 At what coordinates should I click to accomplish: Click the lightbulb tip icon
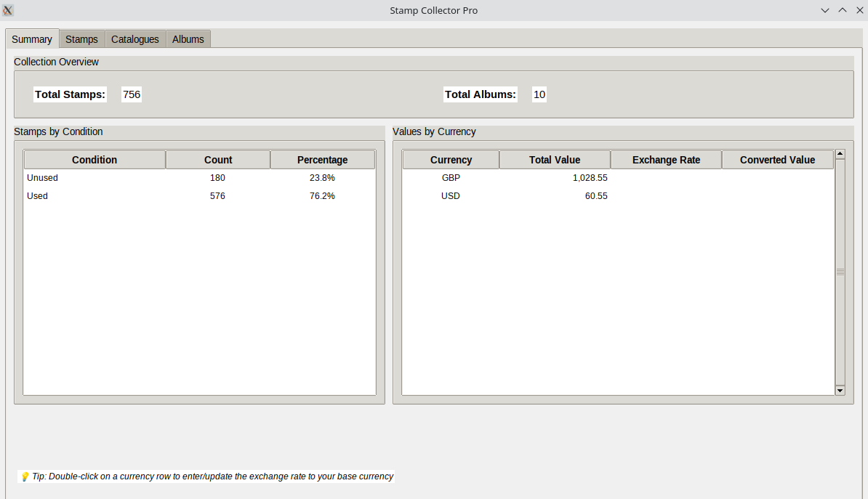[x=25, y=477]
